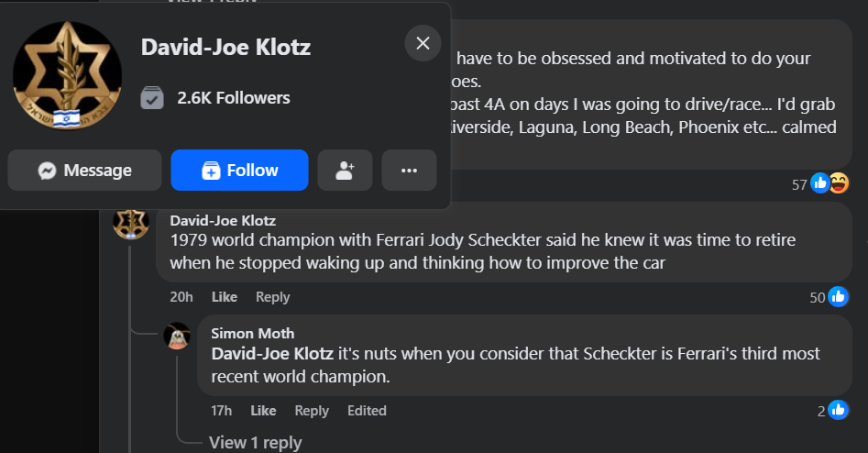Click the David-Joe Klotz mention in Simon's reply

pyautogui.click(x=272, y=353)
